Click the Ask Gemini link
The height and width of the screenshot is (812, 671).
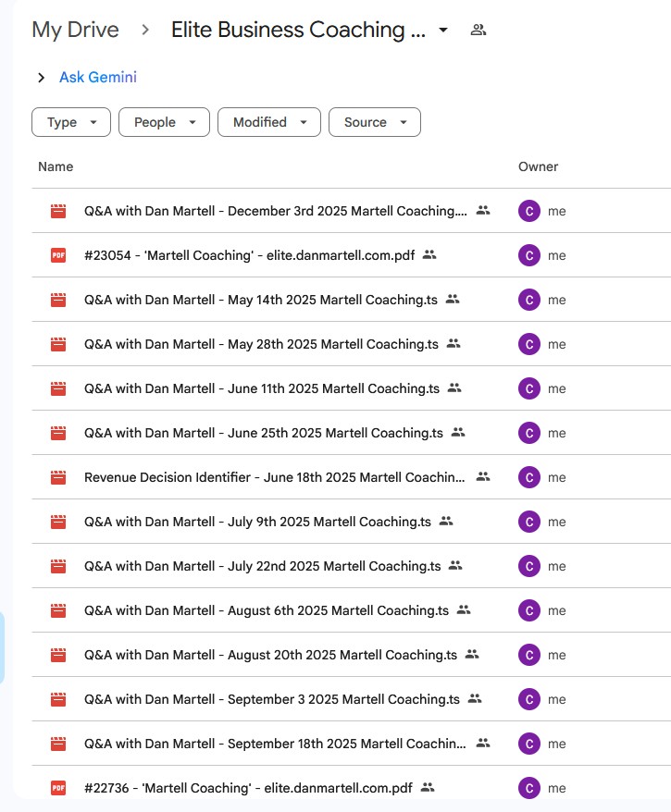pos(98,78)
